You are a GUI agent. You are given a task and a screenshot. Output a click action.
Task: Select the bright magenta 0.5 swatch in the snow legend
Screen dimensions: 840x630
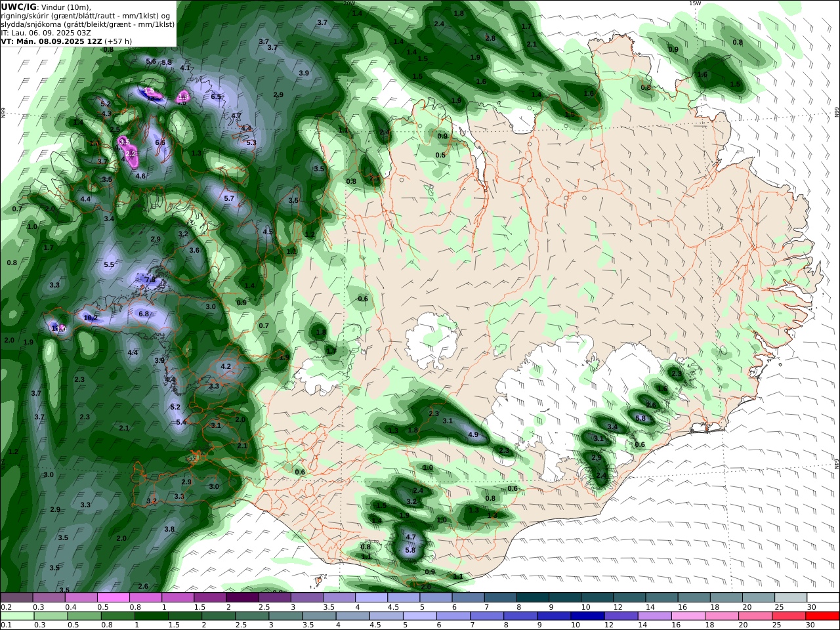point(113,597)
